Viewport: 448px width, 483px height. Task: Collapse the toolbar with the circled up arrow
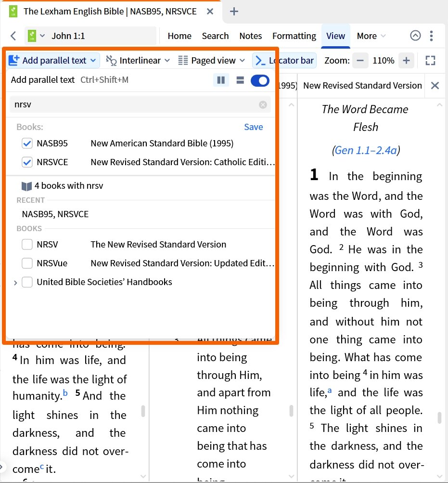tap(415, 36)
